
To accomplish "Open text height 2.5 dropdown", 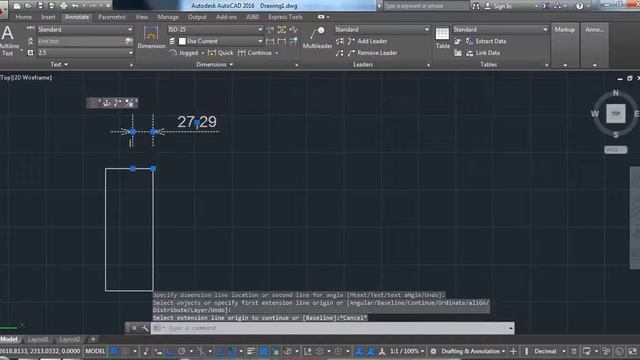I will 85,53.
